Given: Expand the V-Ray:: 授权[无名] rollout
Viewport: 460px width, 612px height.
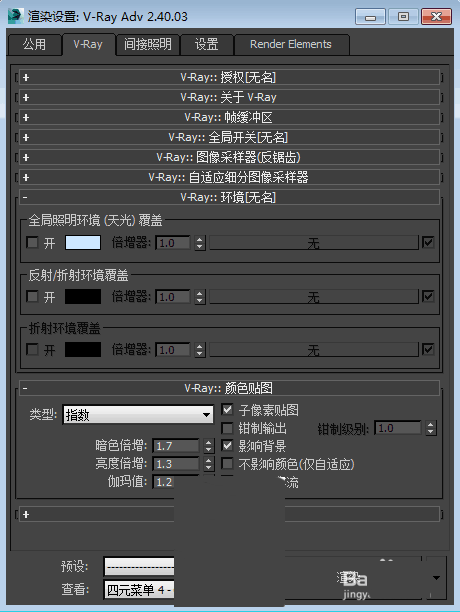Looking at the screenshot, I should click(x=229, y=77).
